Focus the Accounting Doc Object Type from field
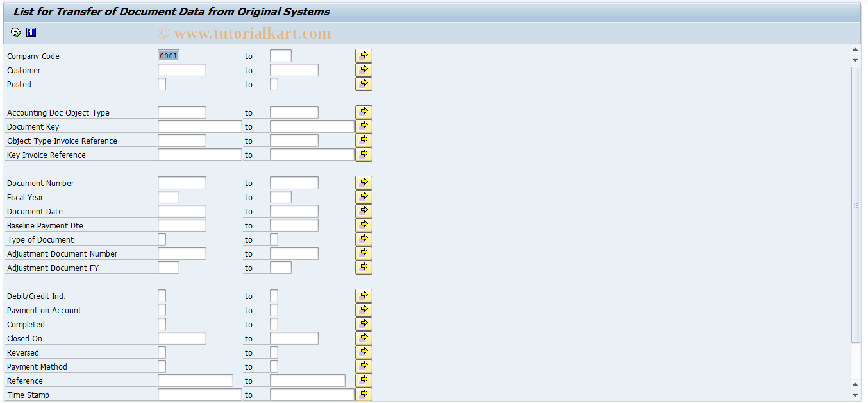The height and width of the screenshot is (403, 868). click(182, 112)
